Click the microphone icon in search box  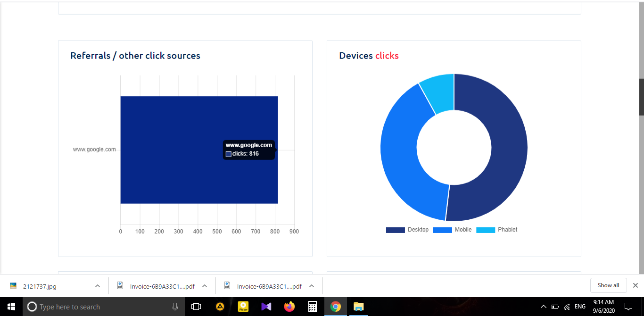coord(175,307)
